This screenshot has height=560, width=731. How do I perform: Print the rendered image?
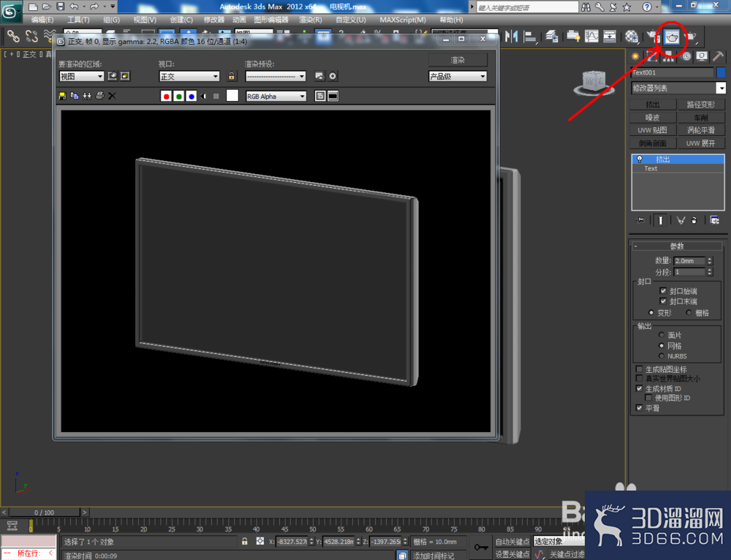click(99, 96)
